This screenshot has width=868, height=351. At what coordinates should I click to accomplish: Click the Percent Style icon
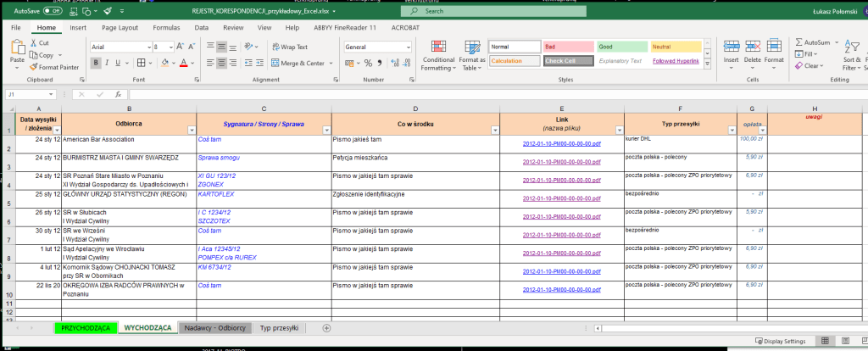tap(368, 63)
